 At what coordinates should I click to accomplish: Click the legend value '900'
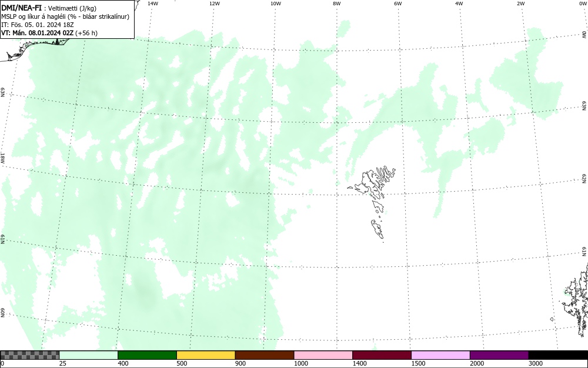pyautogui.click(x=240, y=363)
